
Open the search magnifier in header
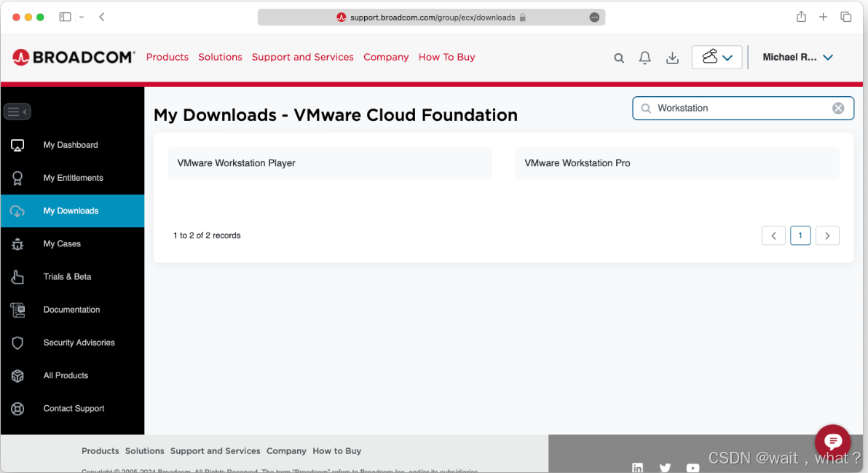pyautogui.click(x=619, y=58)
